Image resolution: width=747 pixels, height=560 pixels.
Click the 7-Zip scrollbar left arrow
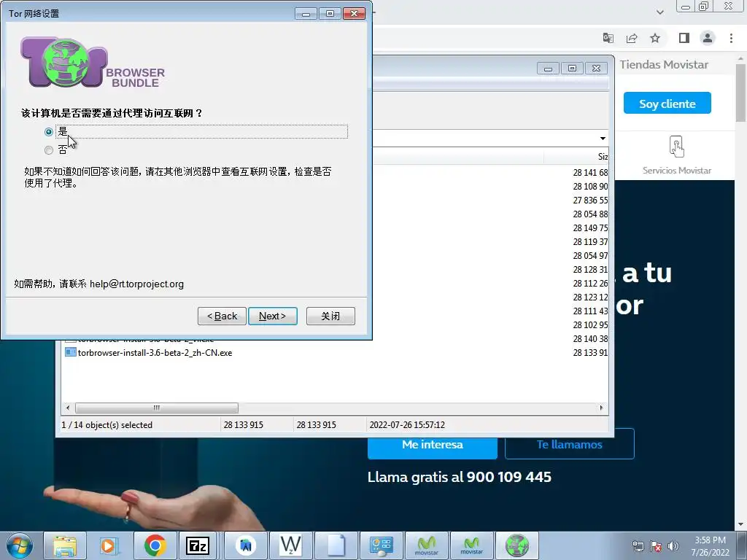68,408
